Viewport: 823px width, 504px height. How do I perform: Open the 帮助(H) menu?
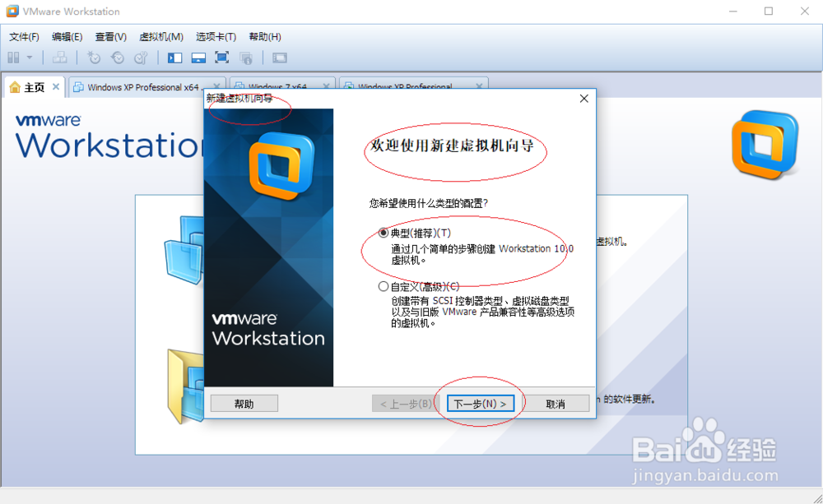[x=264, y=37]
